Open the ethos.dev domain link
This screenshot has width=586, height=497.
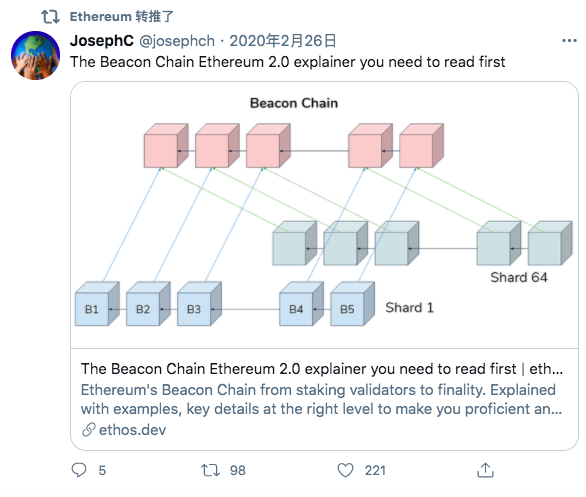132,430
